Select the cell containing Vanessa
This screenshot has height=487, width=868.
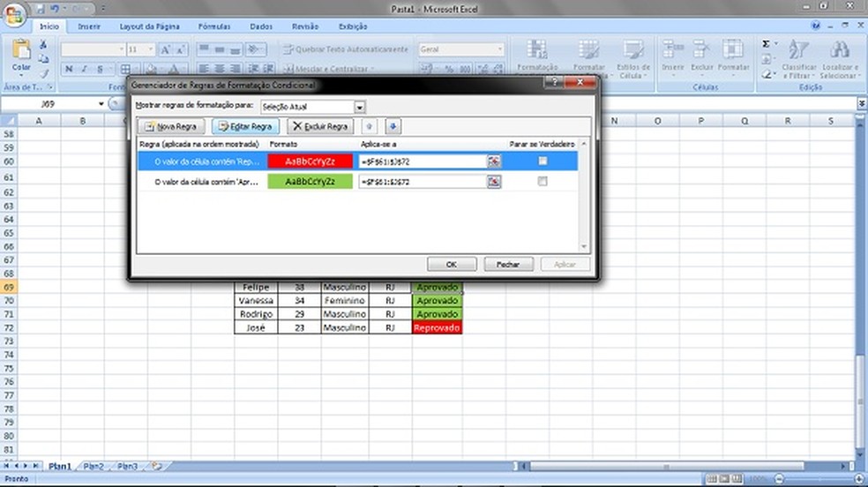[x=256, y=301]
